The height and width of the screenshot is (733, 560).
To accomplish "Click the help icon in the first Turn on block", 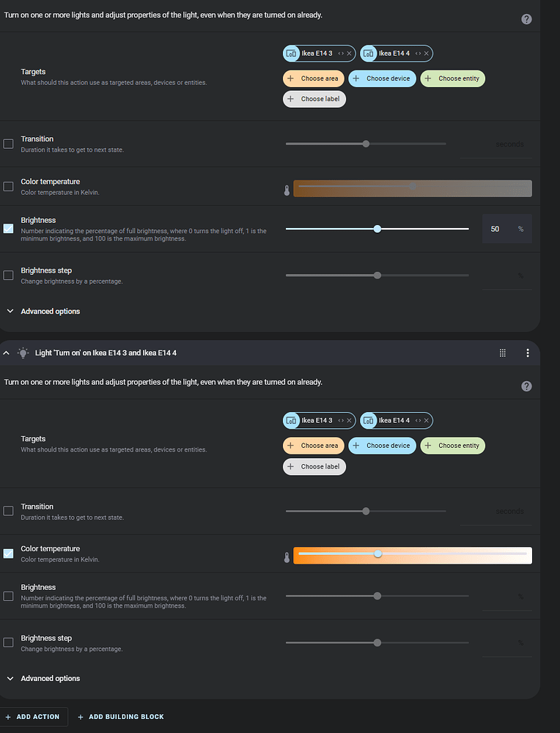I will click(x=526, y=19).
